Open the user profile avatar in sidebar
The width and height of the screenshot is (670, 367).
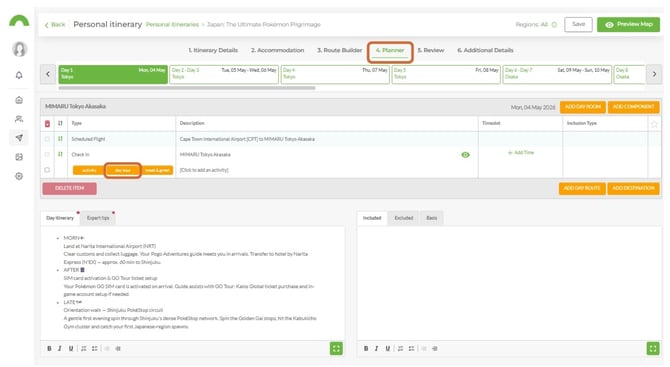coord(19,49)
